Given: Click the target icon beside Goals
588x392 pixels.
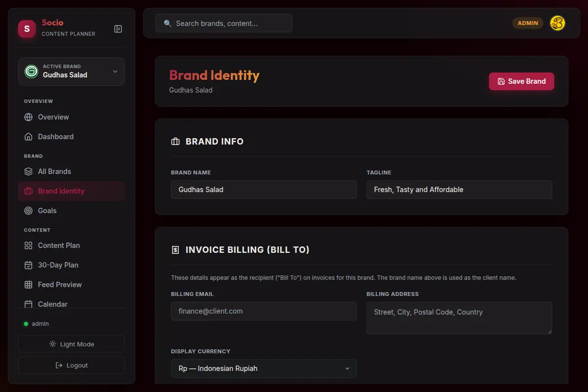Looking at the screenshot, I should coord(28,211).
